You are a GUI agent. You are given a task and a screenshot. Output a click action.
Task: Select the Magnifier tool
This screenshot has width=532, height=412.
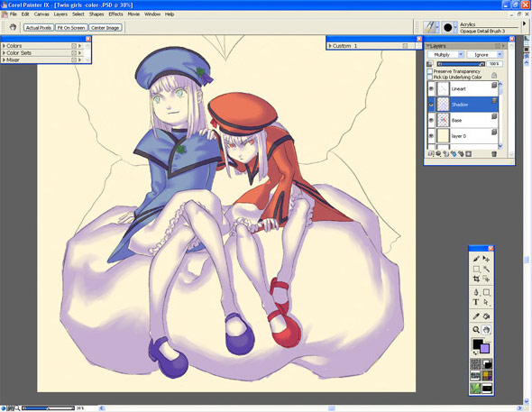(x=476, y=330)
